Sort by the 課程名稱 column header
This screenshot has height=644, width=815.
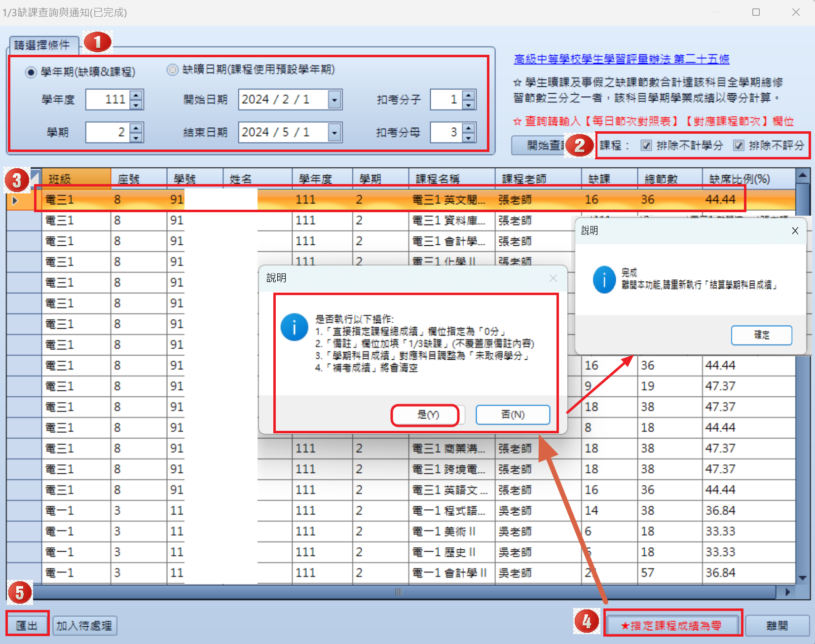pos(452,179)
